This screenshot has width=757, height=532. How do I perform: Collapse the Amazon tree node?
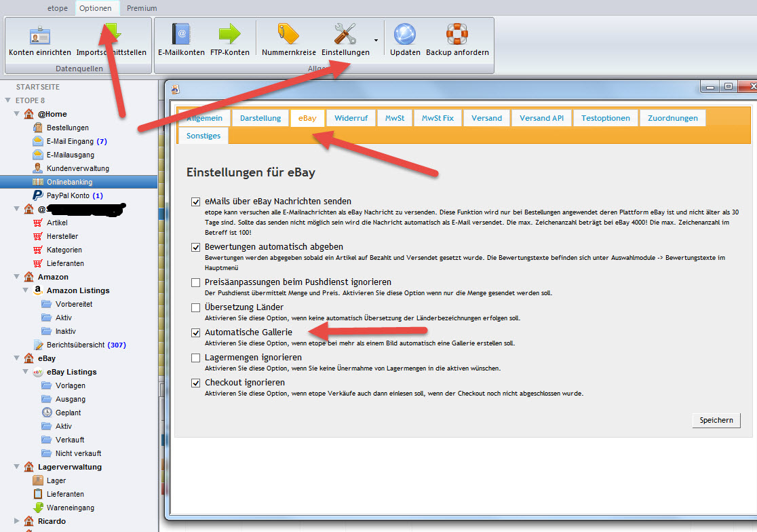tap(17, 277)
